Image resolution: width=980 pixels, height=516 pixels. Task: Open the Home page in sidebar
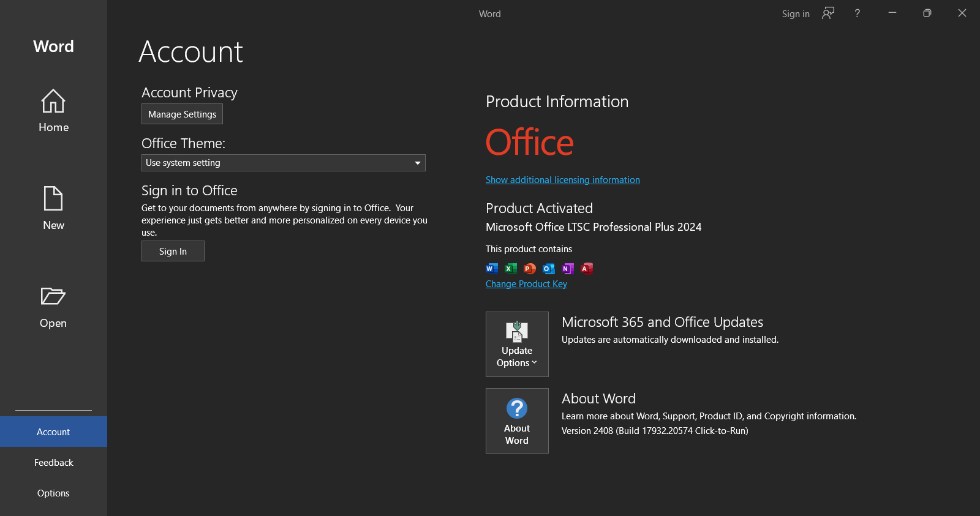click(53, 111)
